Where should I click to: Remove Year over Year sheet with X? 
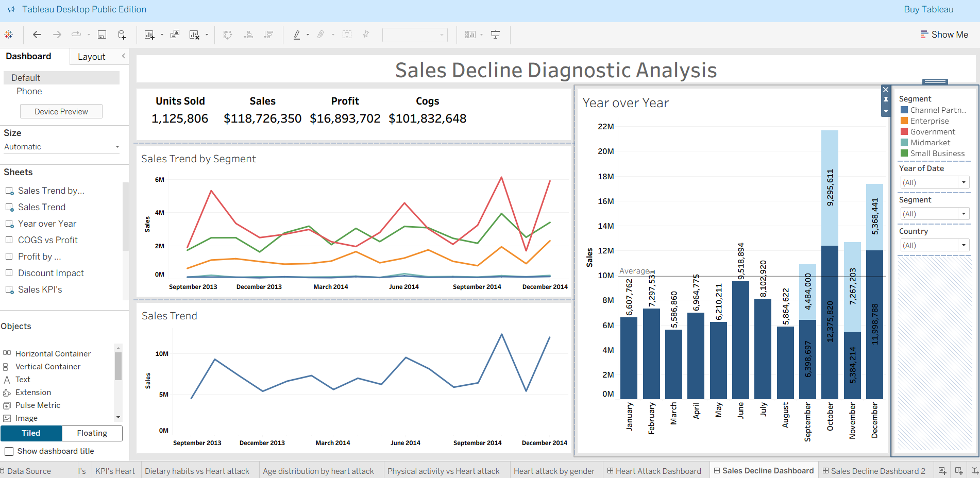pos(886,90)
